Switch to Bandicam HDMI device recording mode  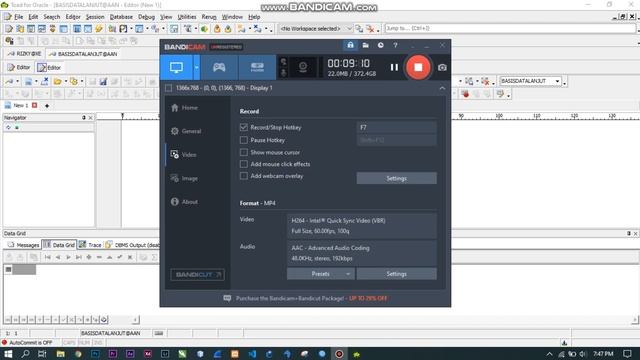pos(257,67)
